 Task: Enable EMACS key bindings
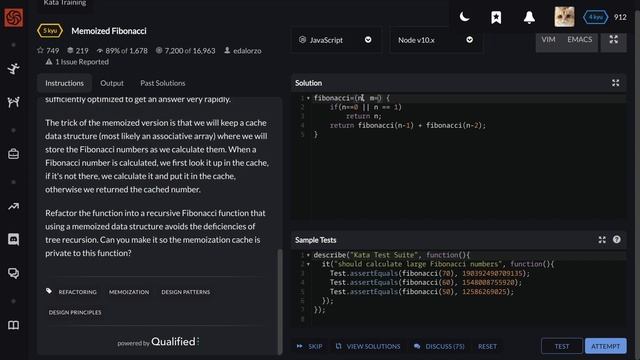(580, 40)
